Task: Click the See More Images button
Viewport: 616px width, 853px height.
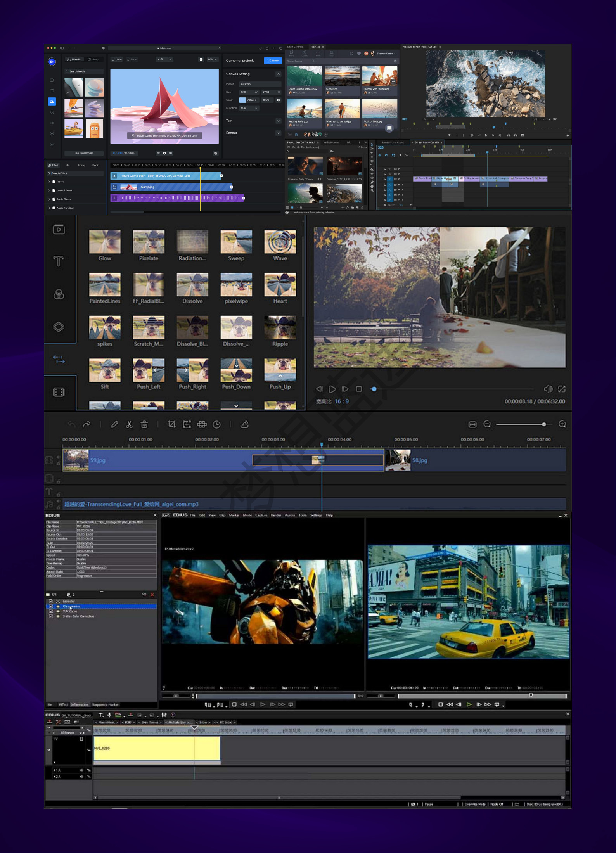Action: (84, 153)
